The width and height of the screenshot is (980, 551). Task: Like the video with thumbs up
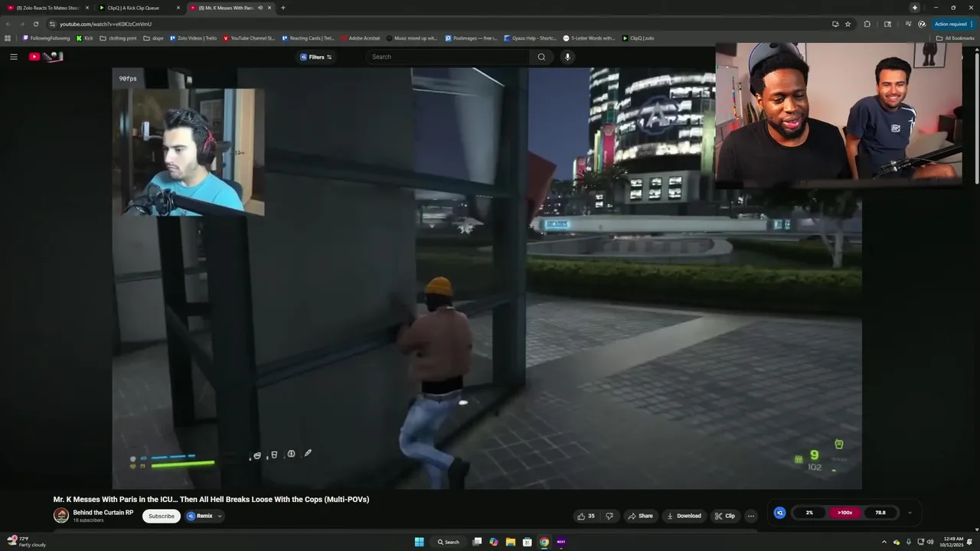586,516
